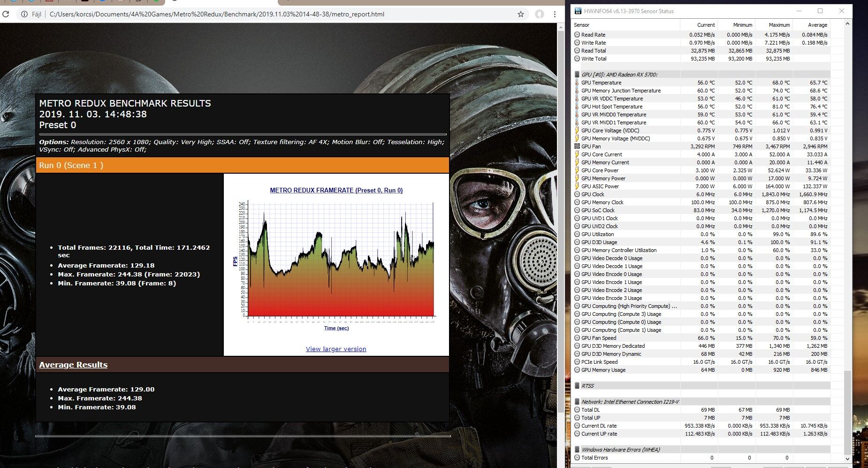Click the 1,340 MB maximum of D3D Memory Dedicated
The image size is (868, 468).
pos(779,346)
